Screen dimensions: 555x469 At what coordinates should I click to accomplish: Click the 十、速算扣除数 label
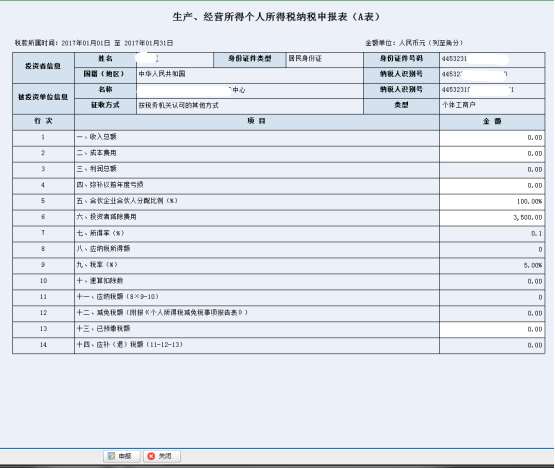click(x=100, y=281)
